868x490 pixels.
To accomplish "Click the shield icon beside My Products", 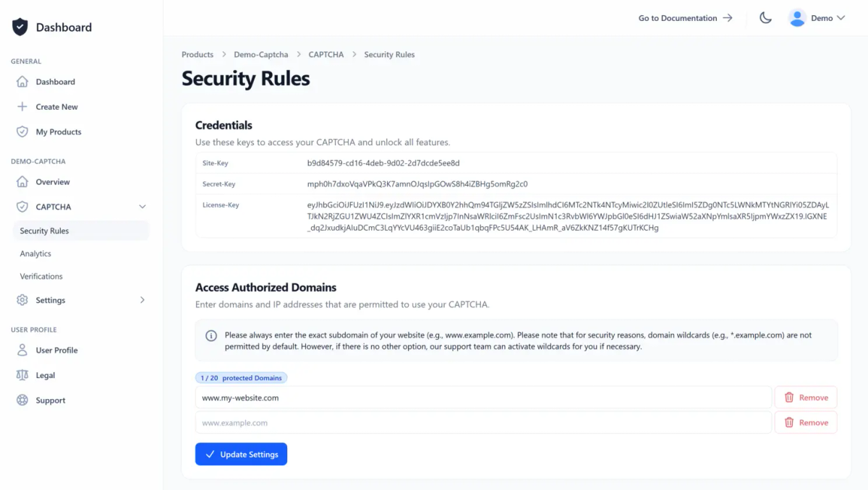I will 22,132.
